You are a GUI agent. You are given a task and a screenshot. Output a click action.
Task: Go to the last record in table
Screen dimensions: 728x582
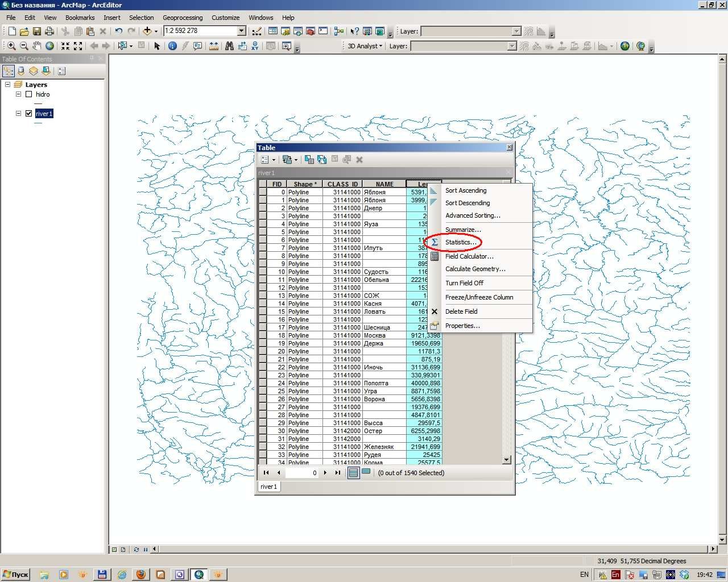(x=338, y=472)
